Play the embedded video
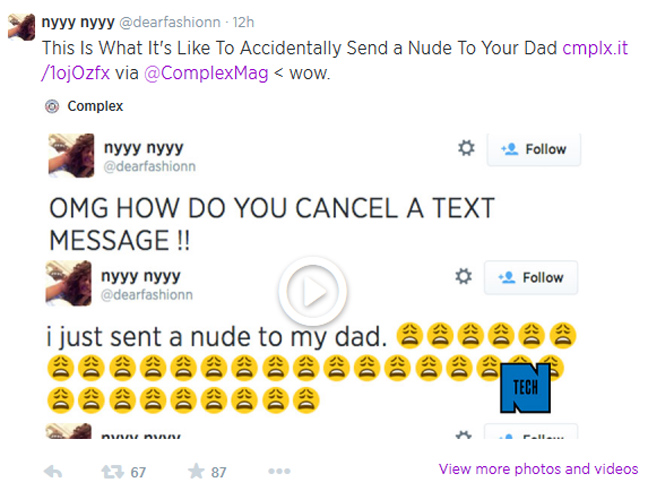The width and height of the screenshot is (648, 491). click(x=313, y=292)
